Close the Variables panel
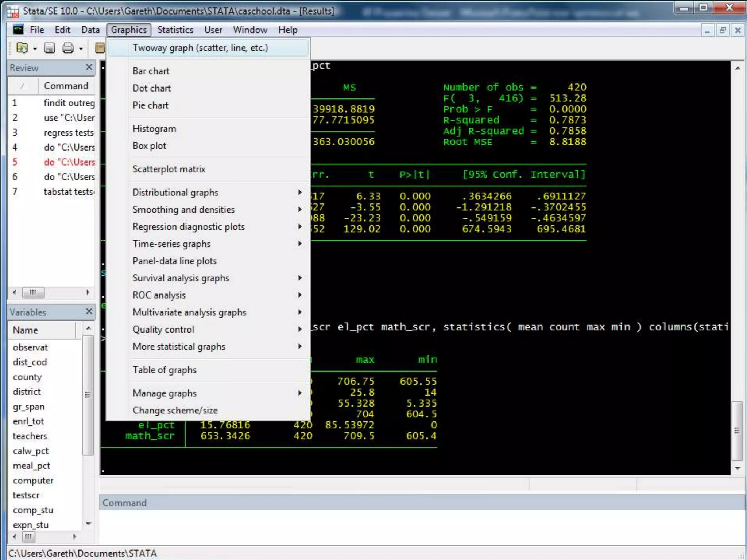The height and width of the screenshot is (560, 747). pos(89,311)
